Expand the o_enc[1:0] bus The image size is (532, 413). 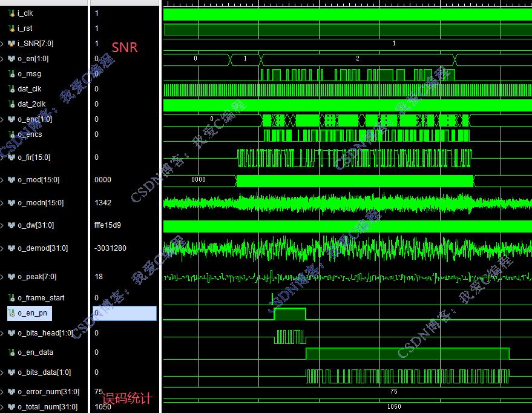pos(2,119)
